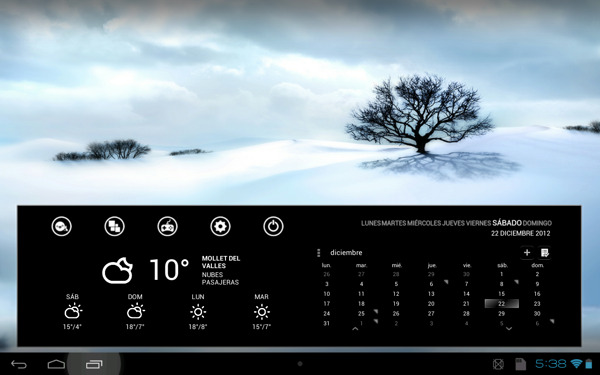Open the settings gear shortcut
The width and height of the screenshot is (600, 375).
220,226
